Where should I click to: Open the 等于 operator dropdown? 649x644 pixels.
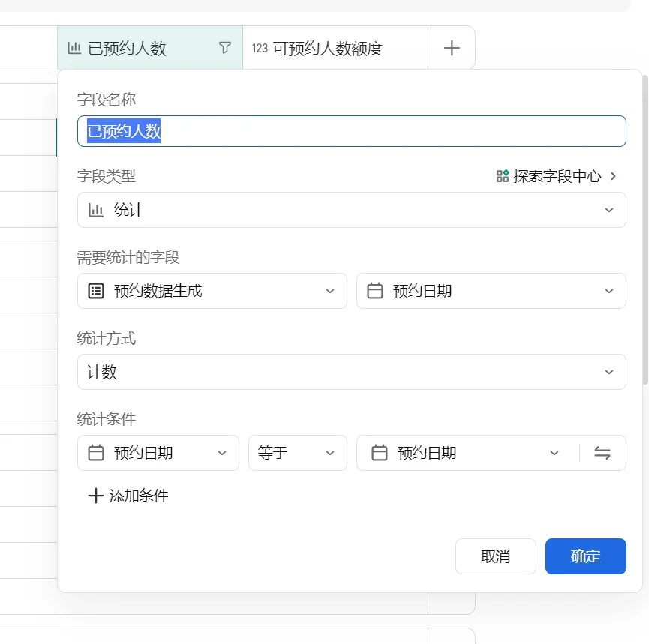tap(298, 453)
